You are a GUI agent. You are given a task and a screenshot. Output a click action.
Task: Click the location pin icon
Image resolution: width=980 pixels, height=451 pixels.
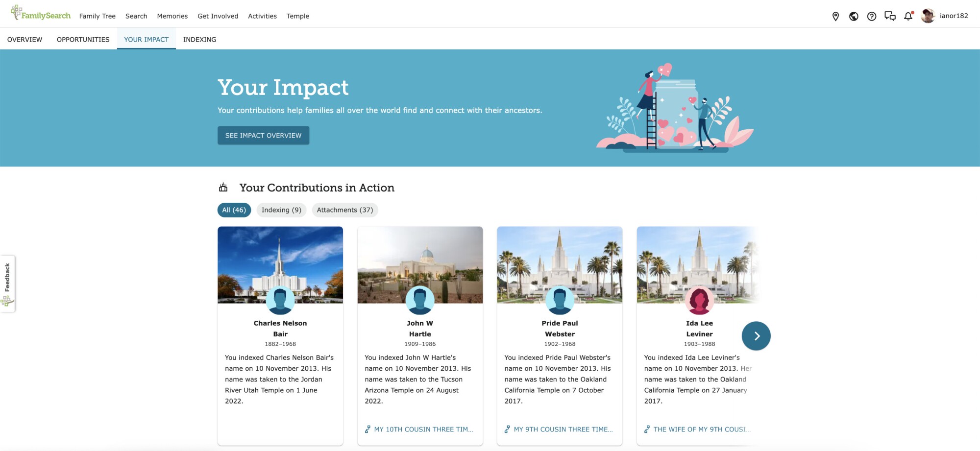[835, 16]
